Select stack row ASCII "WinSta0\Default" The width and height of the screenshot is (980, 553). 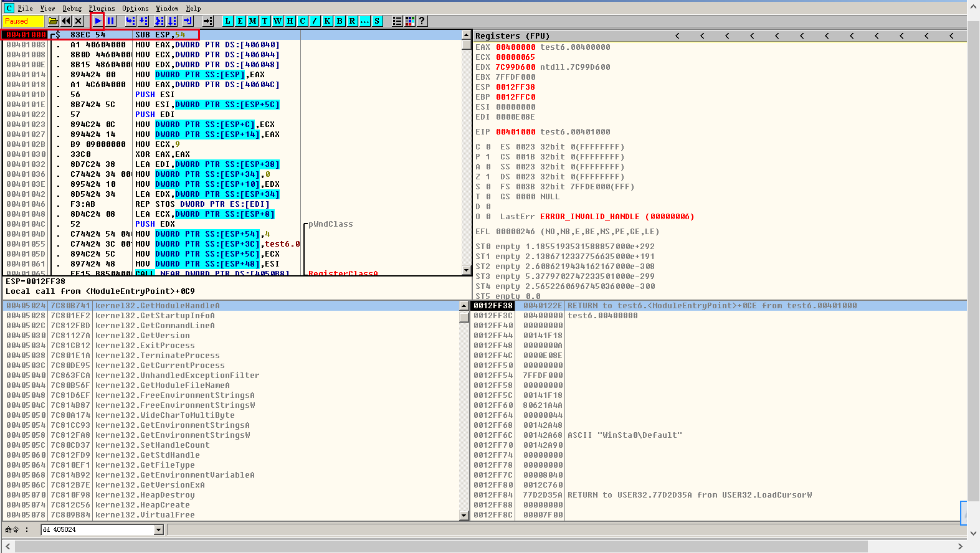tap(719, 435)
